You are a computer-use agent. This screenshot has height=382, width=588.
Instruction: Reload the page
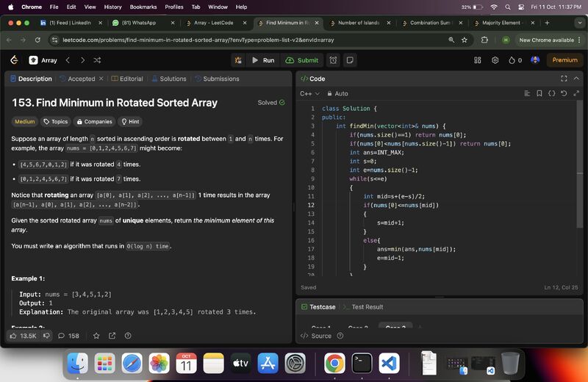coord(37,40)
